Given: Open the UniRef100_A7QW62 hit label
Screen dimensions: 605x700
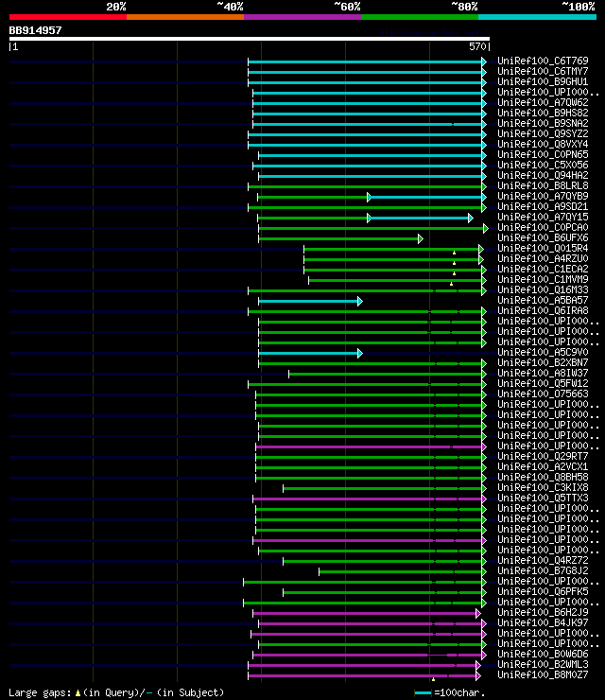Looking at the screenshot, I should [543, 102].
